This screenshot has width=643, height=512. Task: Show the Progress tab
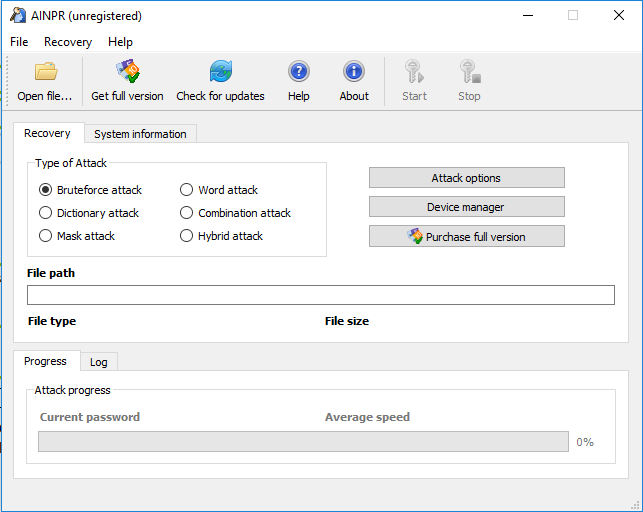[46, 361]
